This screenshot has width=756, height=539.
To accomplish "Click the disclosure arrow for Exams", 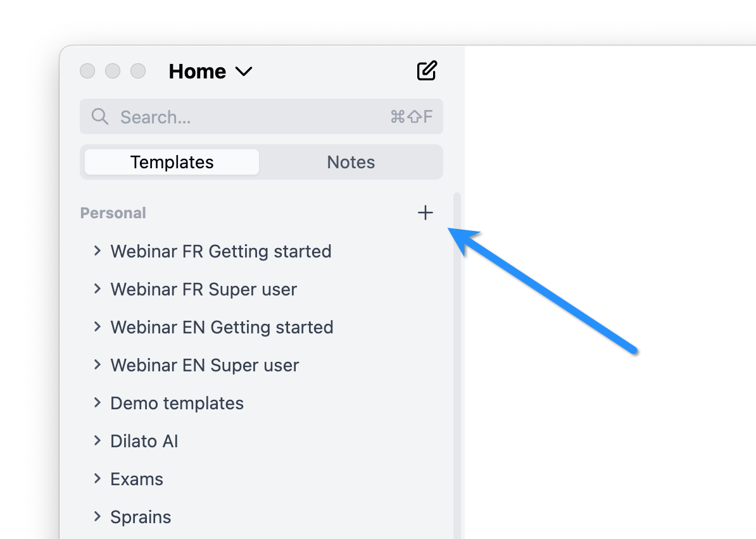I will click(x=97, y=478).
